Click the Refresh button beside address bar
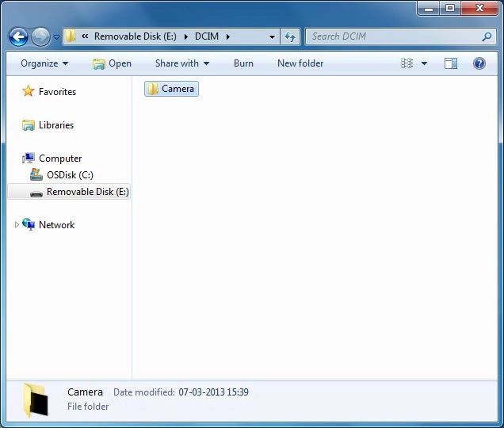The image size is (504, 428). pyautogui.click(x=290, y=36)
